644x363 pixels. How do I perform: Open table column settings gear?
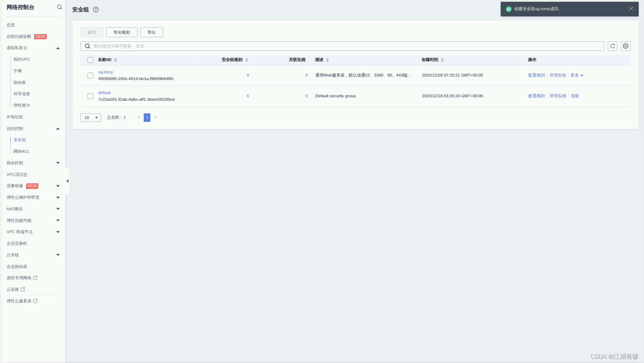[x=626, y=46]
